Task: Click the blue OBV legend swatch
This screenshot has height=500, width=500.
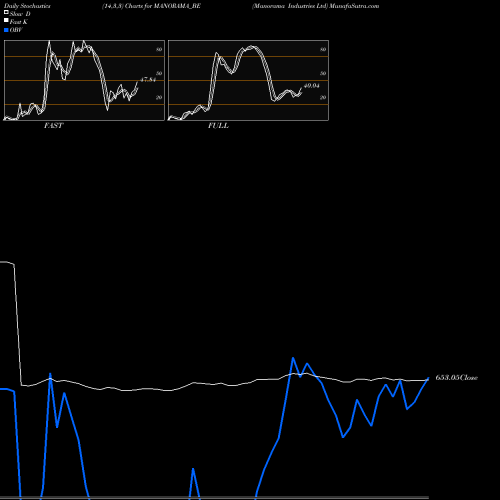Action: point(6,30)
